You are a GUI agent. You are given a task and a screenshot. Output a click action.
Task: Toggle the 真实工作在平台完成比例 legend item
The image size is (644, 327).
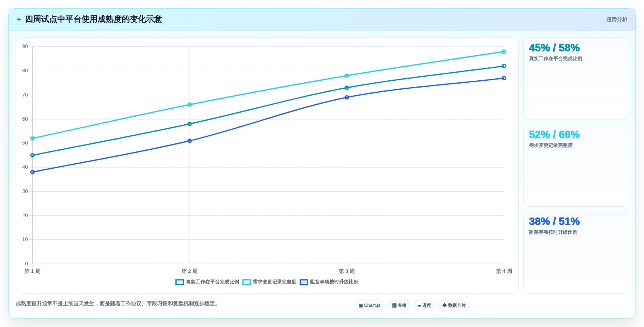click(207, 282)
